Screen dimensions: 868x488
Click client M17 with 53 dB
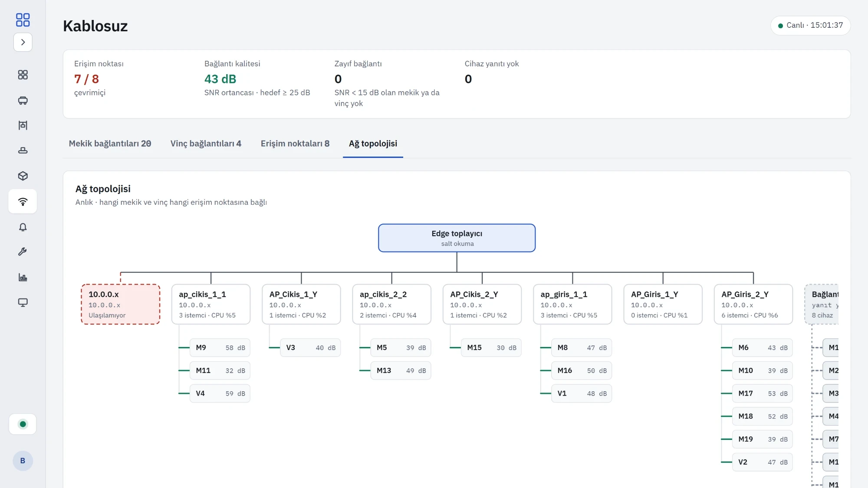[x=763, y=393]
